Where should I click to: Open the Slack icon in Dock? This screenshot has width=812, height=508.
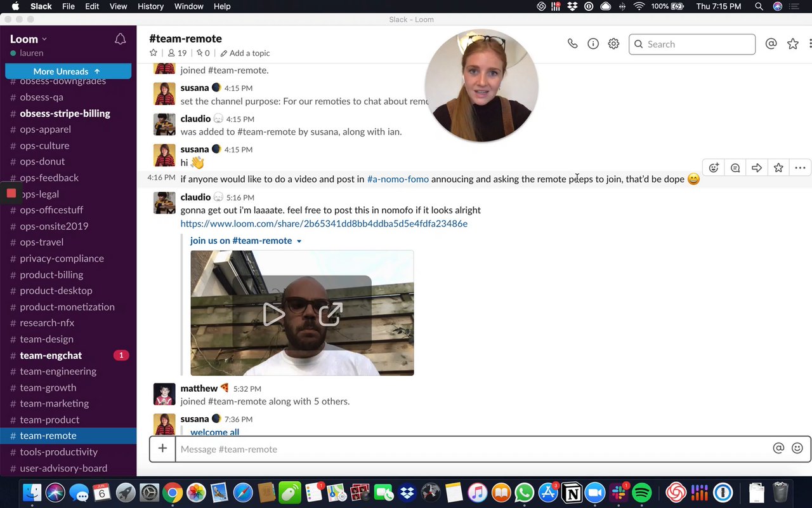tap(619, 493)
